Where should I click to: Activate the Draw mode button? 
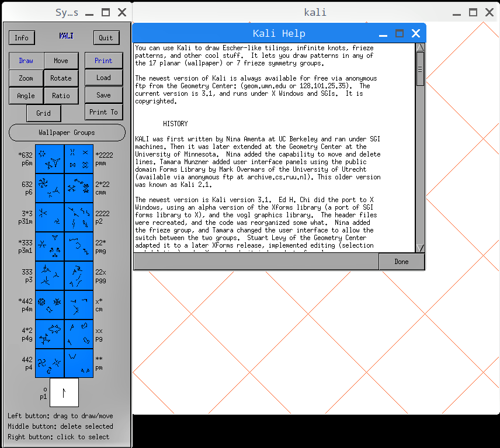(26, 61)
